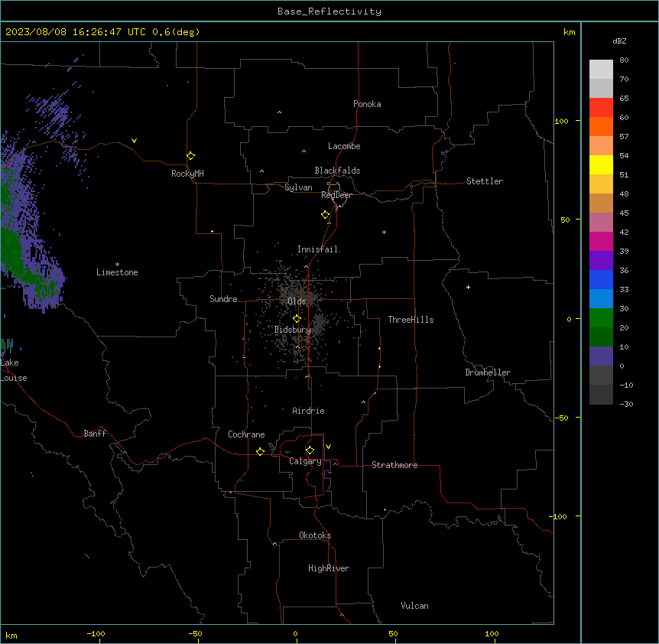Select the bright green swatch at 30 dBZ
The height and width of the screenshot is (644, 659).
pyautogui.click(x=601, y=318)
